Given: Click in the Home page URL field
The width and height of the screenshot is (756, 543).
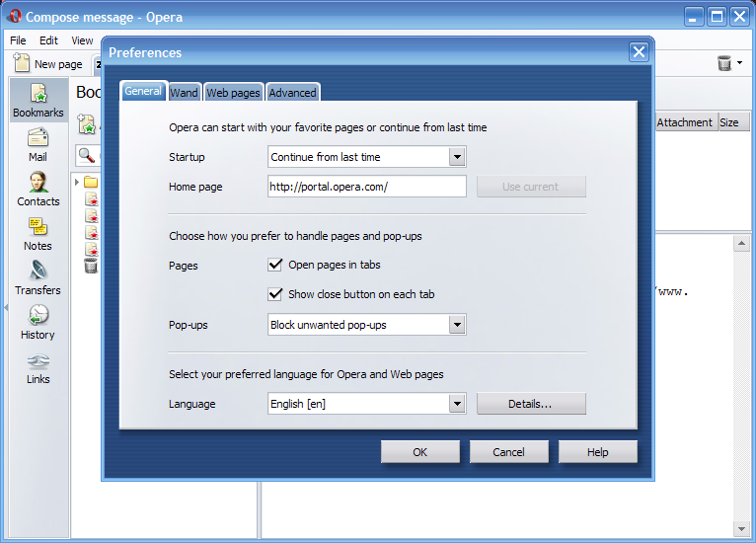Looking at the screenshot, I should click(x=367, y=187).
